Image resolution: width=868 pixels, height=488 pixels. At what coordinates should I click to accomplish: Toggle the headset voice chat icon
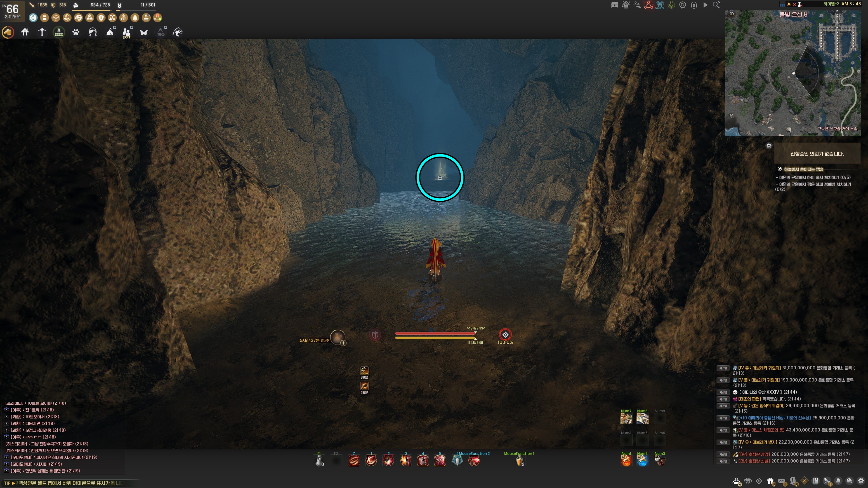pos(694,5)
